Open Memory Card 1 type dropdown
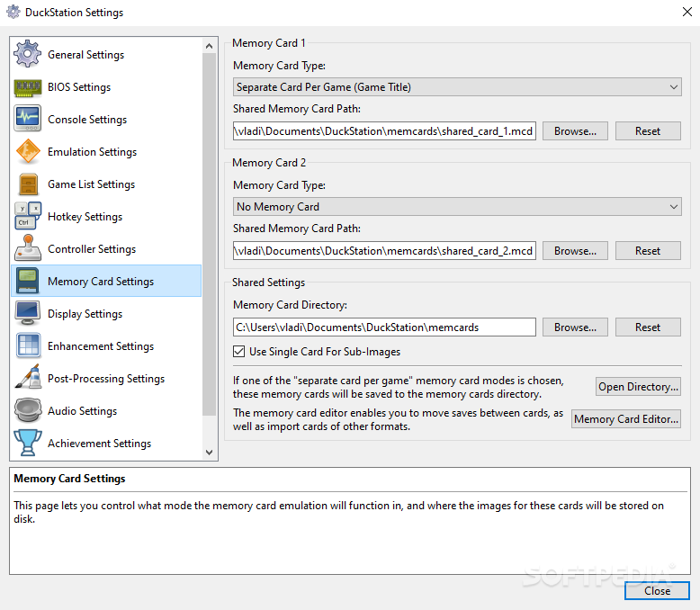Screen dimensions: 700x610 [457, 86]
